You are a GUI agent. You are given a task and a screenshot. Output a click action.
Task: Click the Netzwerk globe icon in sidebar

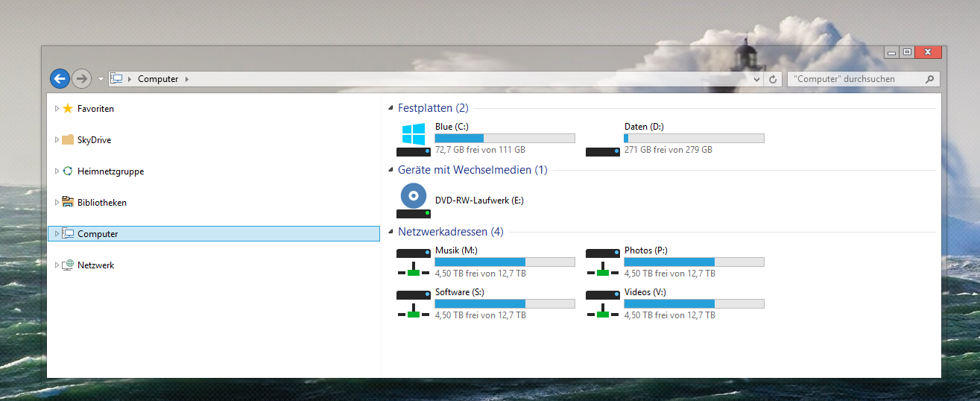tap(68, 265)
